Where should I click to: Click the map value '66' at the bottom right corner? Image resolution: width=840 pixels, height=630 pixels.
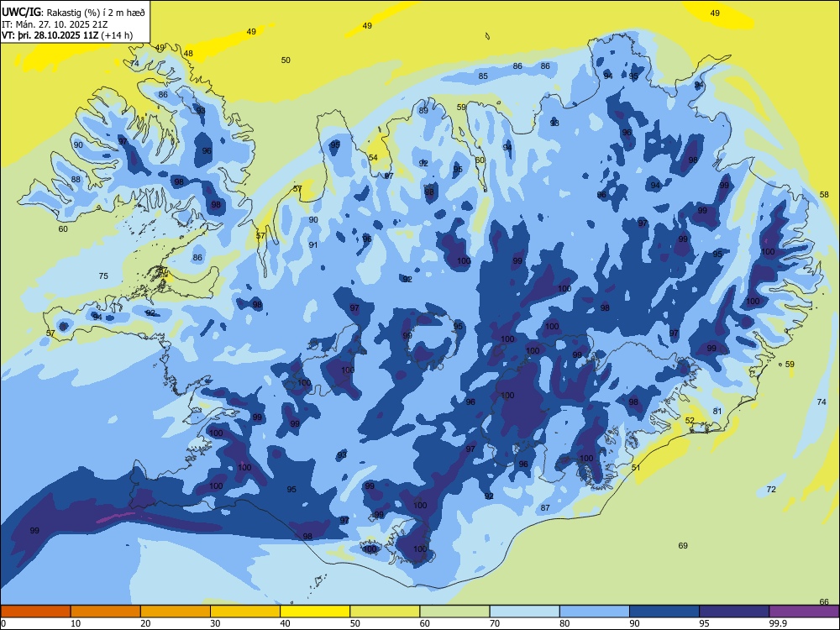coord(825,601)
